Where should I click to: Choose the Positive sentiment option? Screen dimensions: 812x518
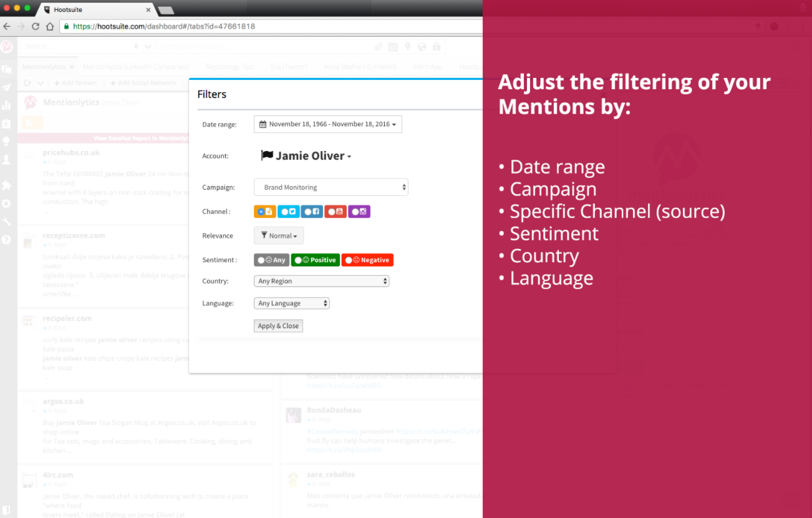pos(316,260)
